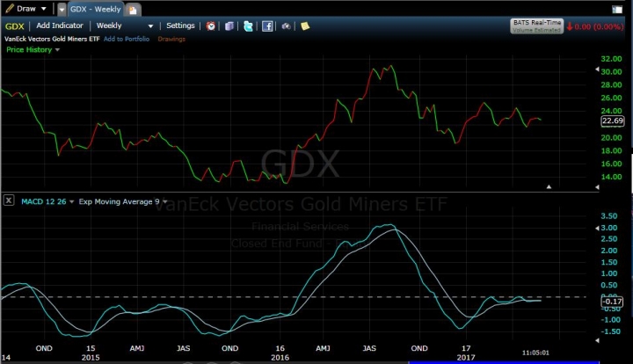Click the binoculars icon
The width and height of the screenshot is (633, 364).
286,26
